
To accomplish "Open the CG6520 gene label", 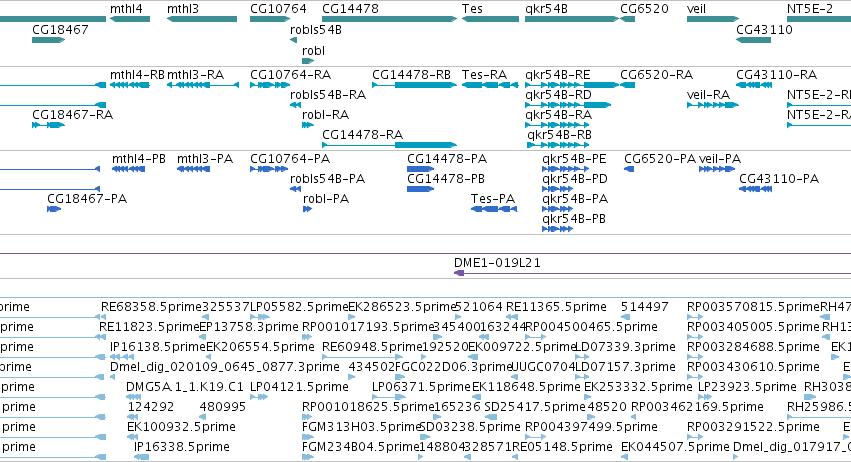I will [644, 9].
